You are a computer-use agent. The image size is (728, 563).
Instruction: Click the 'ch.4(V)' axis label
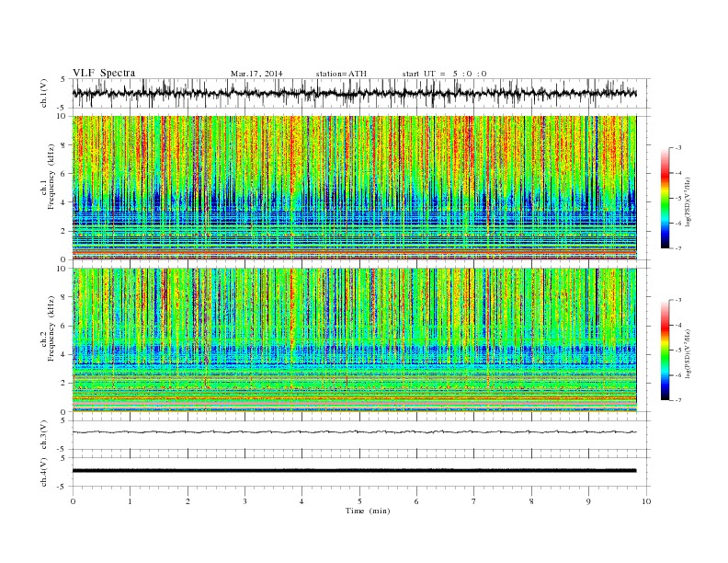click(44, 473)
